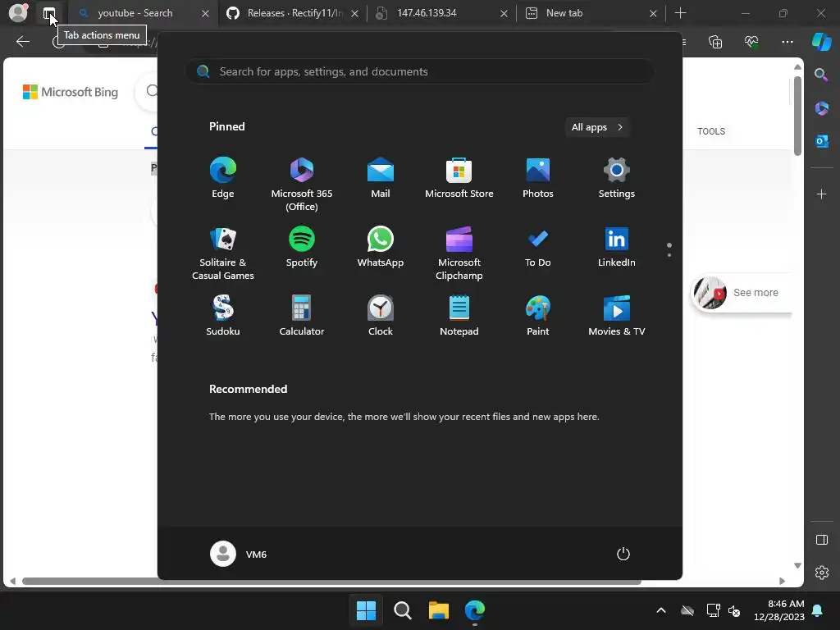Open notifications bell in tray
Image resolution: width=840 pixels, height=630 pixels.
818,610
